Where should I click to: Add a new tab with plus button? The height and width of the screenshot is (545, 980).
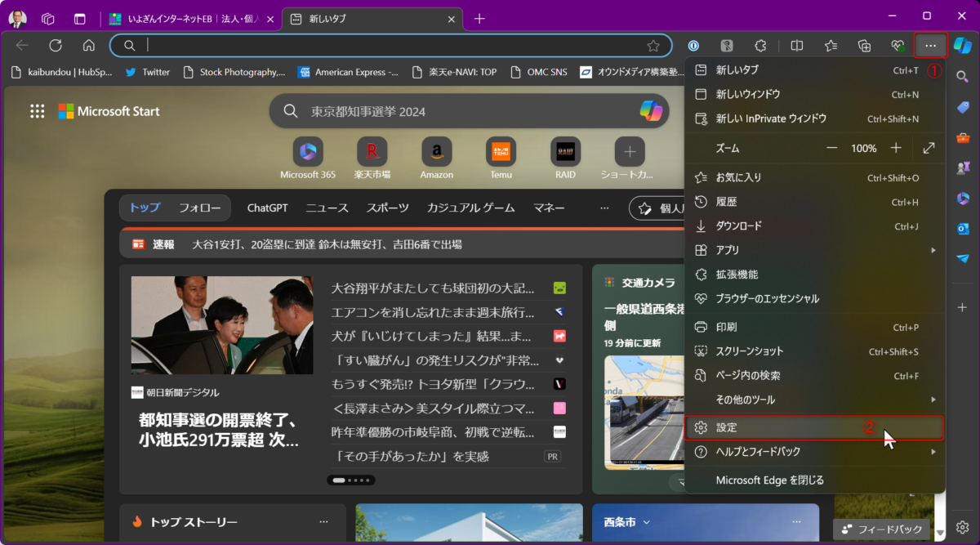479,18
